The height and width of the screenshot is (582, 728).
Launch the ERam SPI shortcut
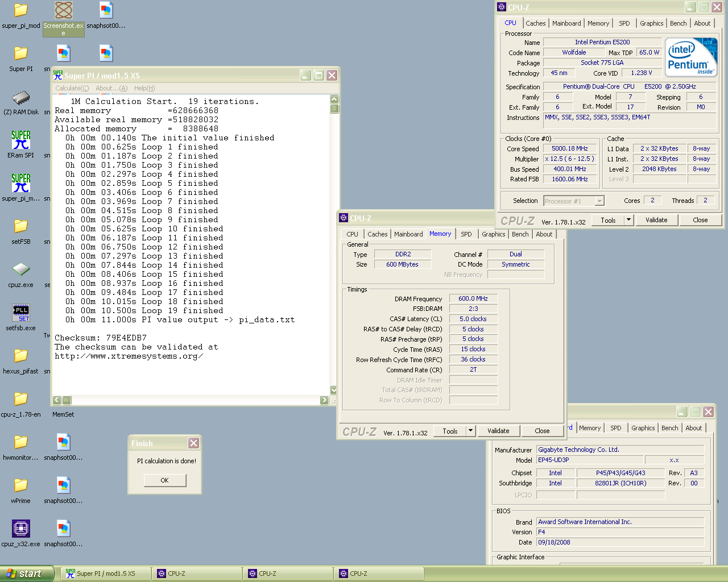click(21, 140)
